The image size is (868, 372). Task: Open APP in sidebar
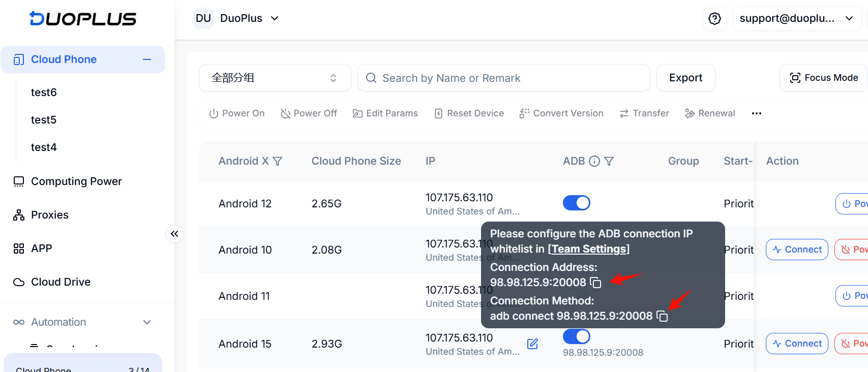click(42, 249)
